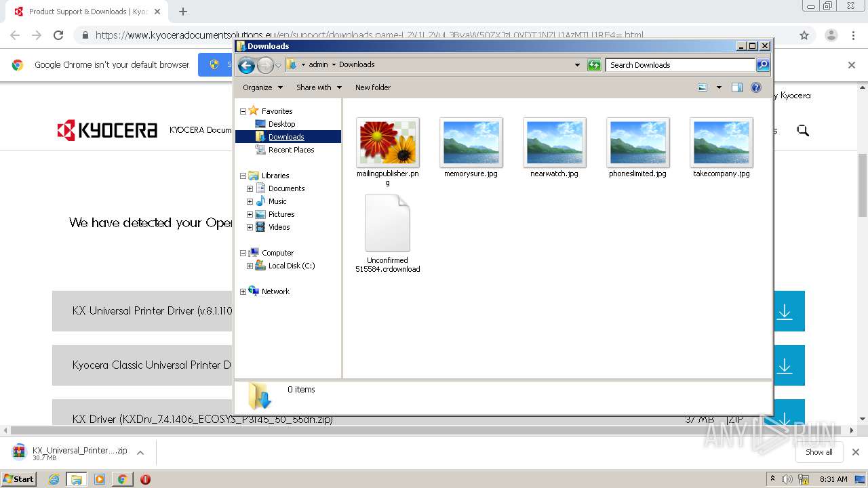This screenshot has height=488, width=868.
Task: Open the address bar history dropdown
Action: pyautogui.click(x=577, y=65)
